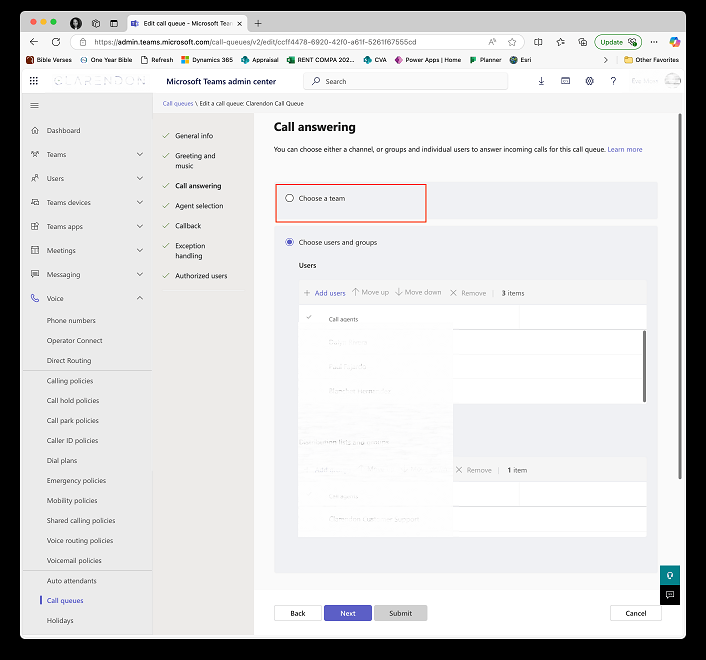Open the feedback chat icon
706x660 pixels.
(x=670, y=595)
